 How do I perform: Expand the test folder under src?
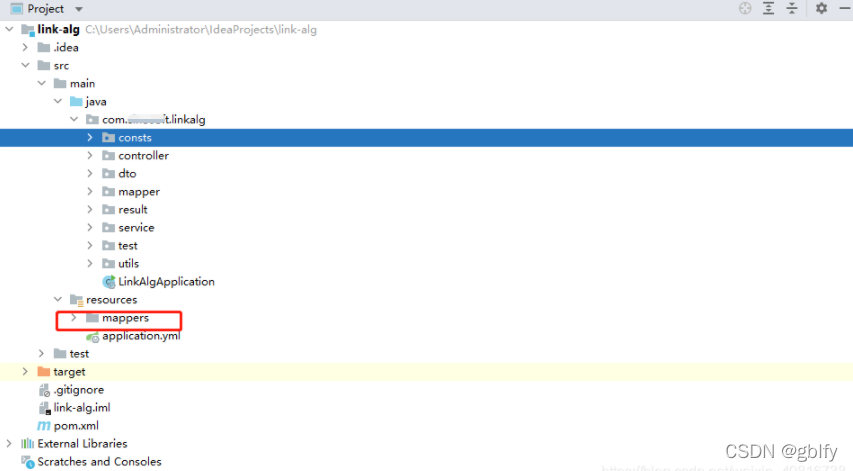[41, 354]
